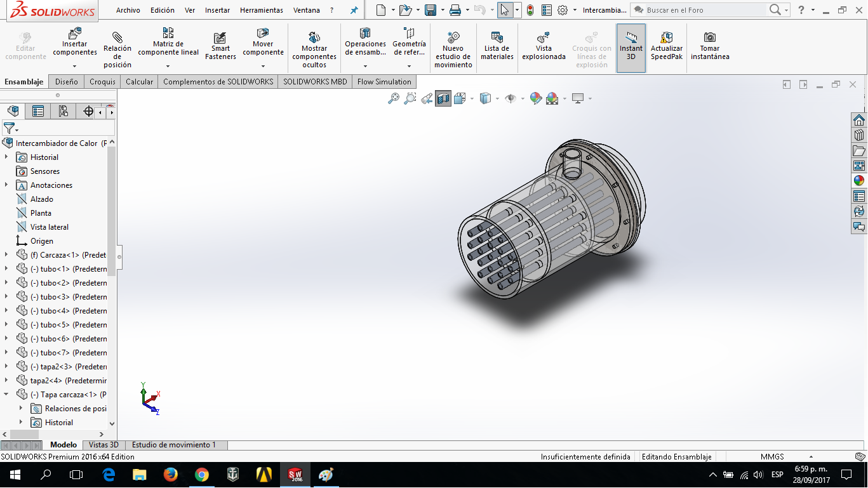868x488 pixels.
Task: Open the Insertar menu
Action: 218,10
